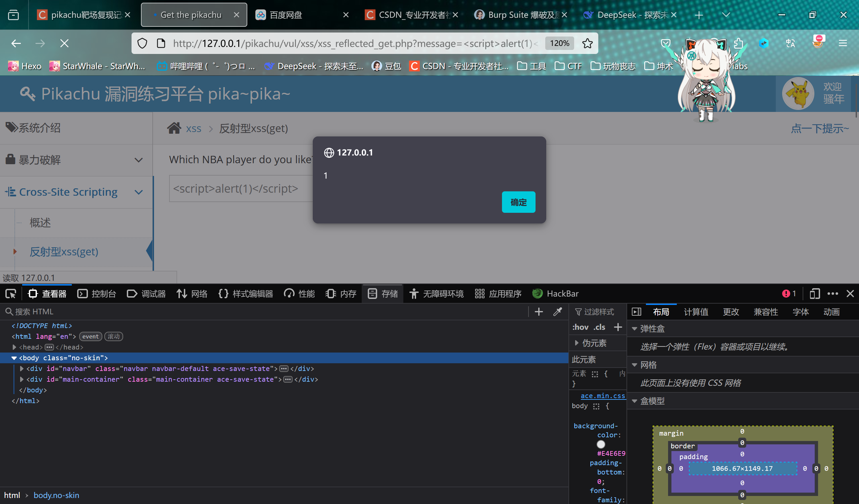Click the #E4E6E9 background color swatch
Image resolution: width=859 pixels, height=504 pixels.
pos(601,444)
